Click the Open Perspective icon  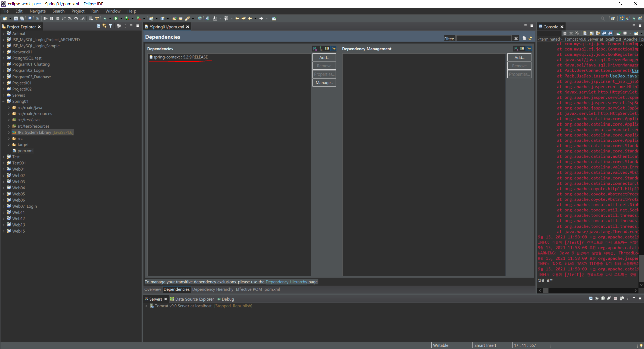tap(613, 19)
